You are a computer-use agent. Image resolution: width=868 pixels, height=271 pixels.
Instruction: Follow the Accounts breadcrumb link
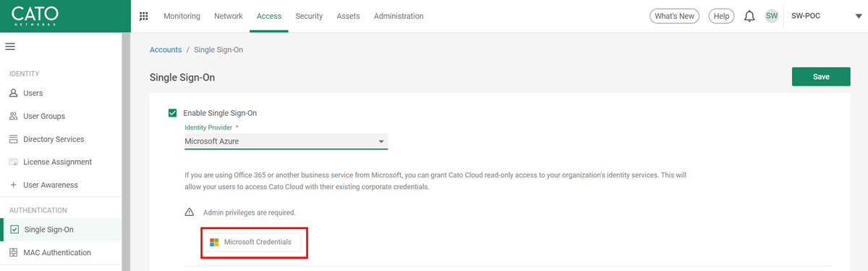click(x=166, y=50)
